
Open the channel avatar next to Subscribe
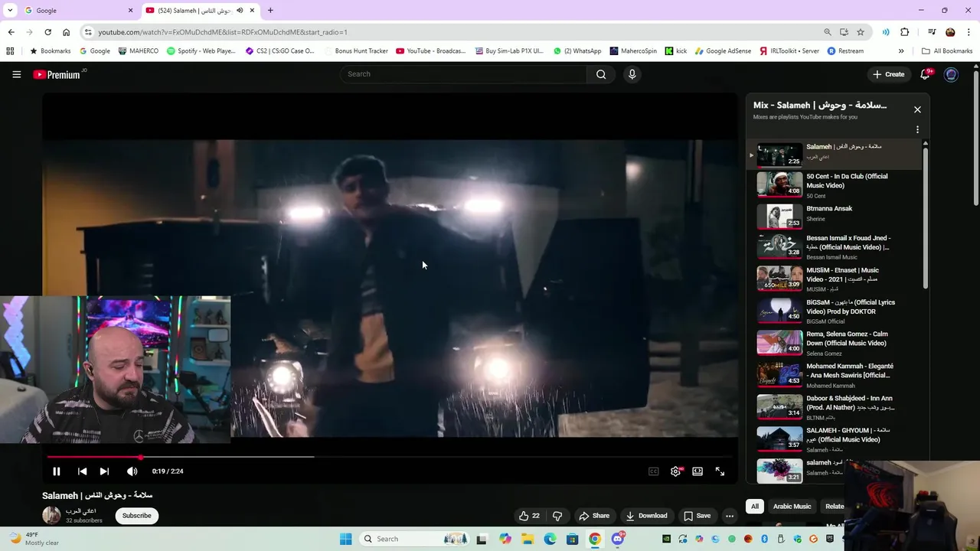[51, 515]
